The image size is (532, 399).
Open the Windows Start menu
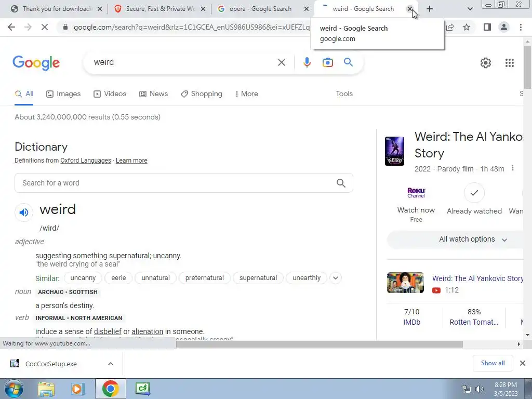click(13, 389)
